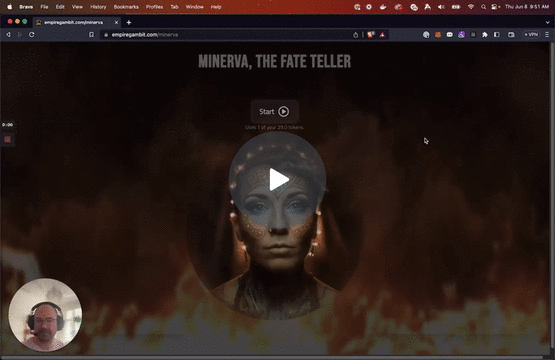Go back with the browser back arrow
This screenshot has height=360, width=555.
point(8,35)
